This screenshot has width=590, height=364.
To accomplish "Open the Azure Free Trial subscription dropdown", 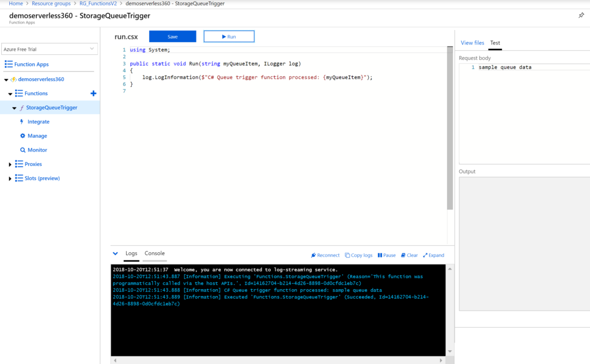I will click(50, 50).
